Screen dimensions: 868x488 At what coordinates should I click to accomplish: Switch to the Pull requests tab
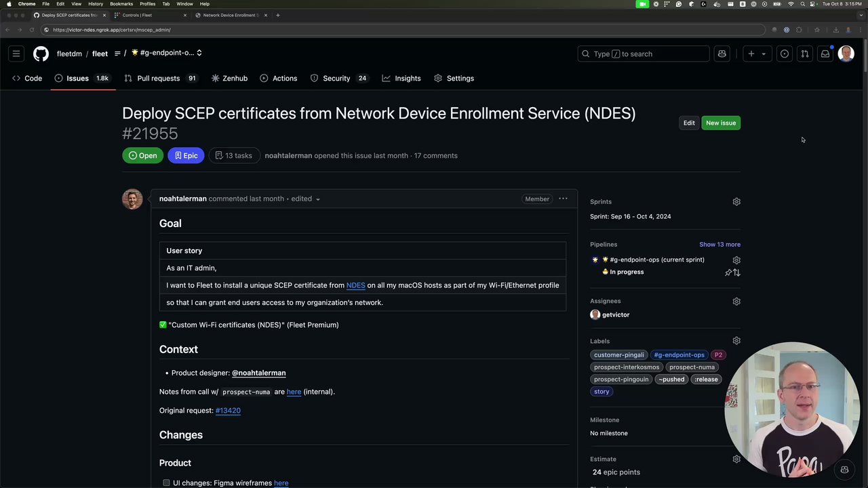pos(159,78)
